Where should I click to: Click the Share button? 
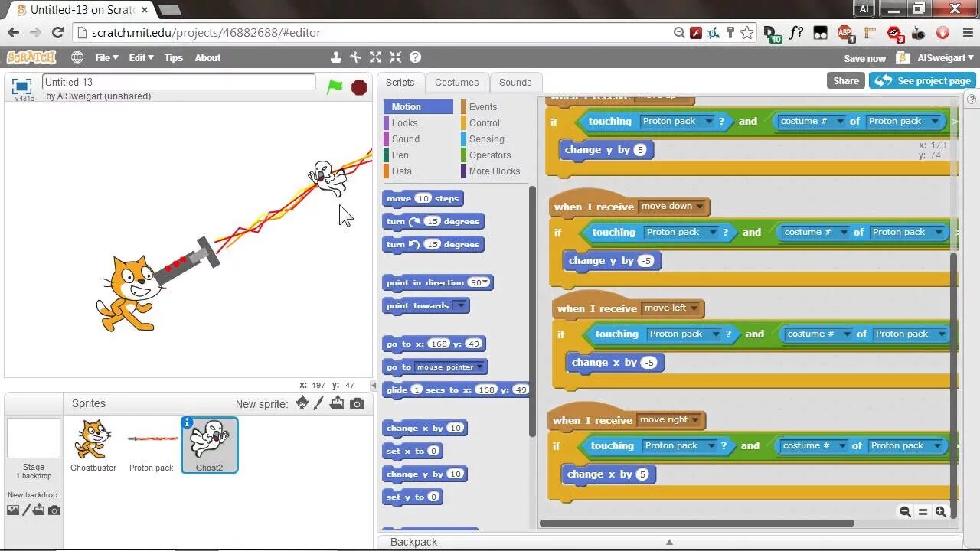pos(846,80)
